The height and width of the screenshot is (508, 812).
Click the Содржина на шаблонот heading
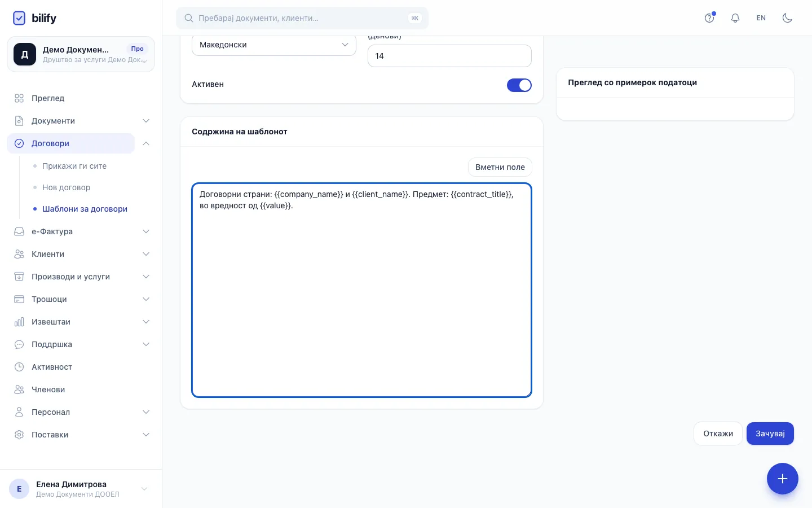click(240, 132)
